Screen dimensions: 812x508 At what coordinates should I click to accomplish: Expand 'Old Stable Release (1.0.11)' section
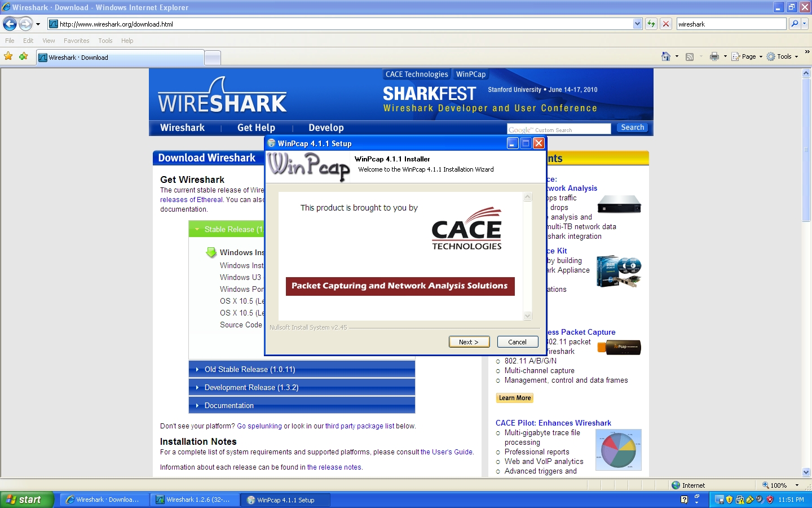pos(302,369)
